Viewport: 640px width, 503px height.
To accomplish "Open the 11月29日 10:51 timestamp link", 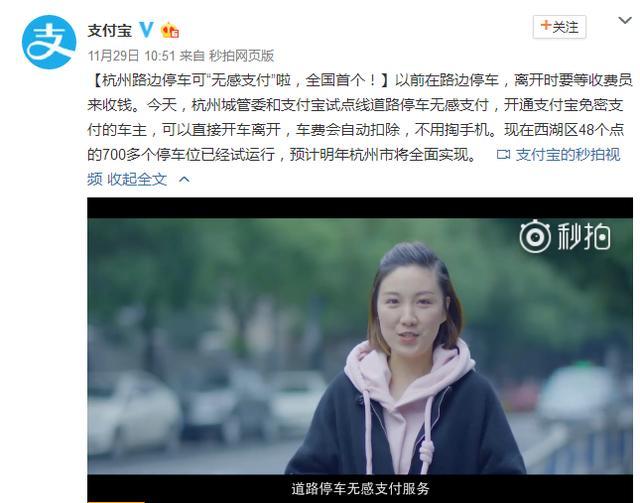I will (131, 56).
